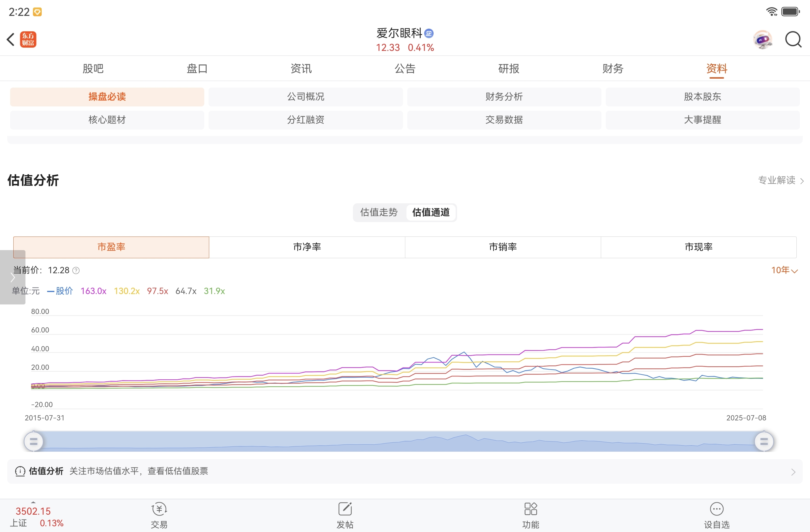810x532 pixels.
Task: Select the 市销率 metric tab
Action: (x=503, y=247)
